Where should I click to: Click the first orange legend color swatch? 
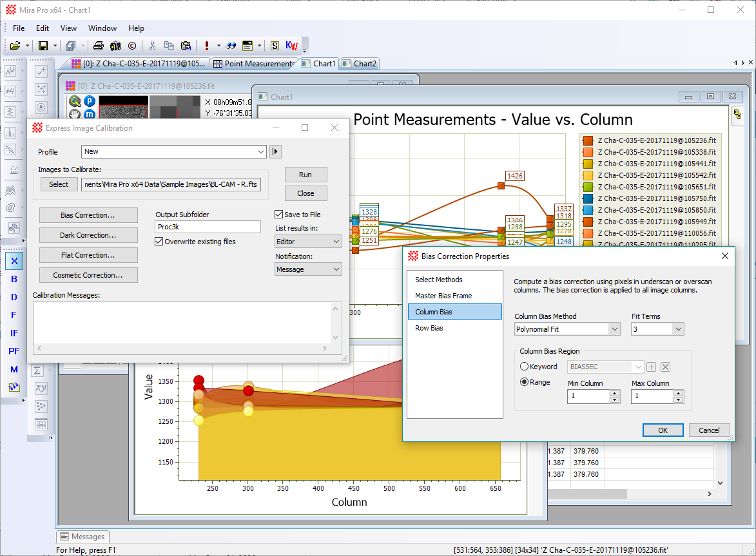click(x=587, y=140)
